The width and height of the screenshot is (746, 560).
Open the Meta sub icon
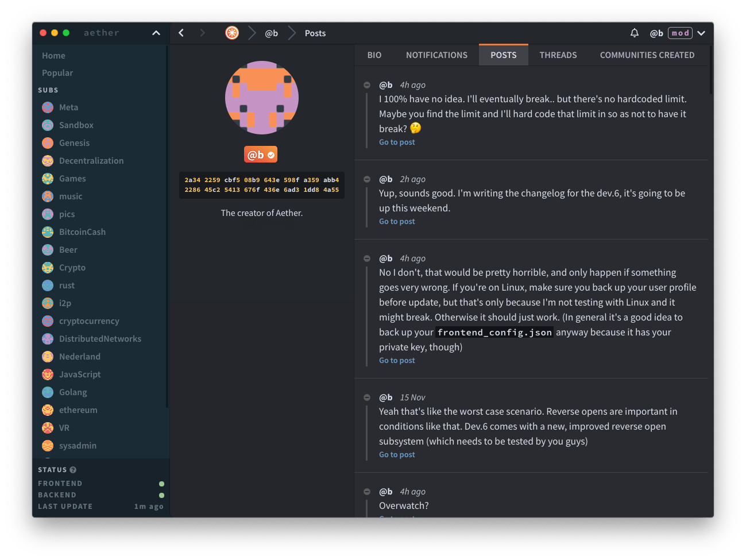pos(48,107)
